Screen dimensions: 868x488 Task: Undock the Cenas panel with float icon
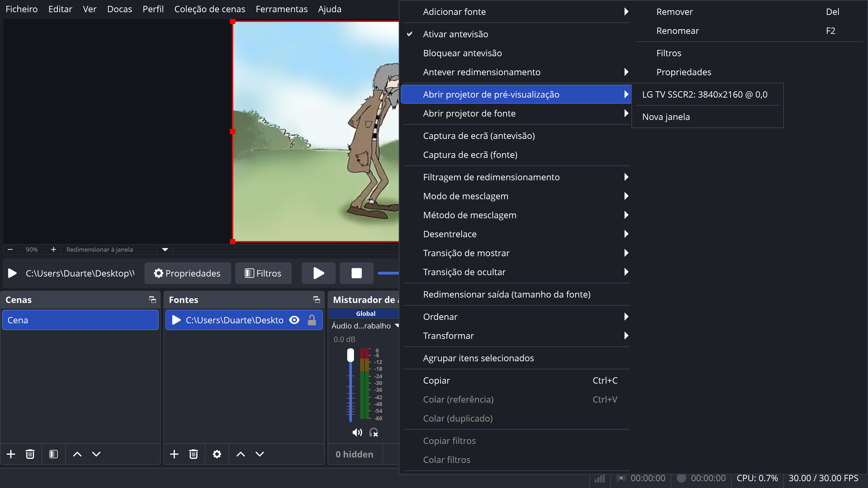[153, 299]
